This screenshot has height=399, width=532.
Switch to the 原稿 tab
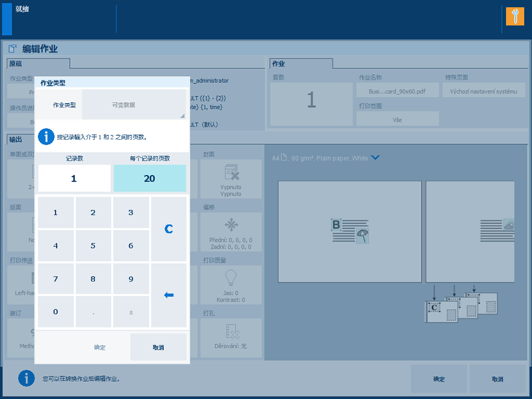coord(38,64)
